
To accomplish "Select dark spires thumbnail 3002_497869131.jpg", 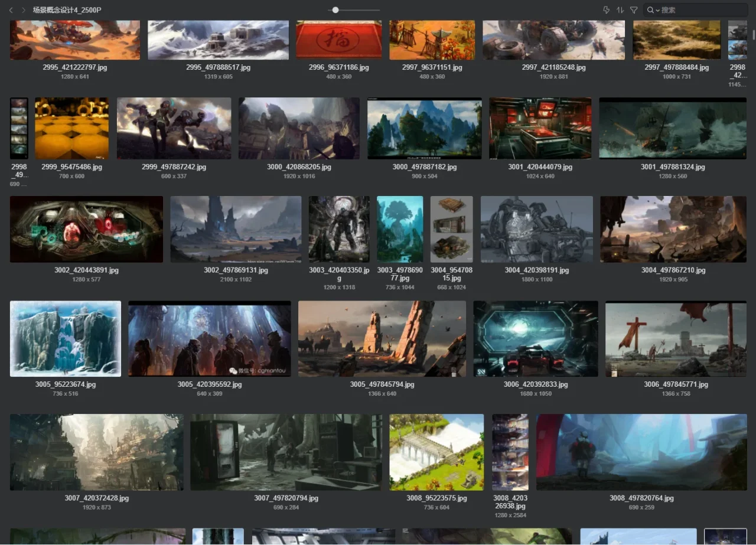I will tap(236, 229).
